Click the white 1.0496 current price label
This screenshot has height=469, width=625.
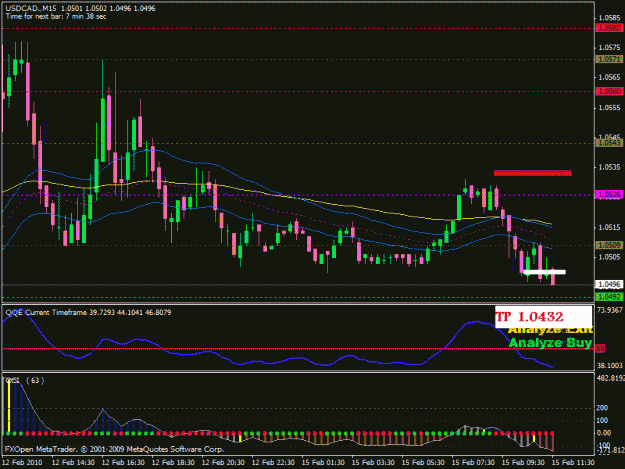(609, 284)
